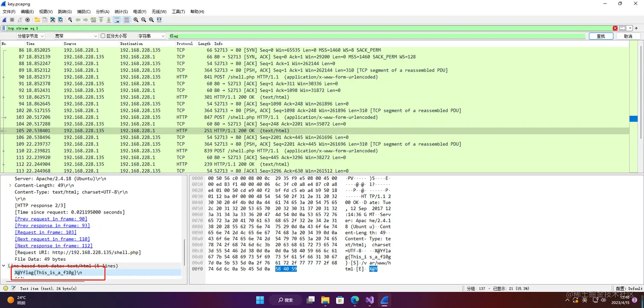Collapse Line-based text data section

coord(4,266)
